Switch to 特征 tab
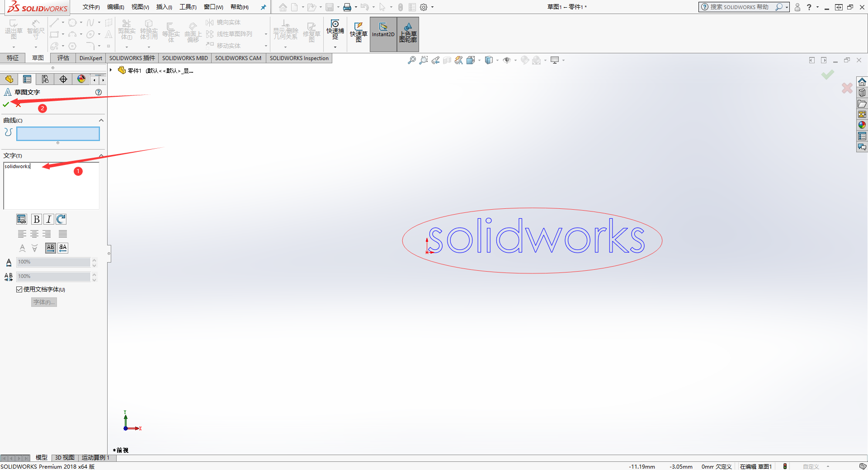Image resolution: width=868 pixels, height=470 pixels. coord(13,58)
